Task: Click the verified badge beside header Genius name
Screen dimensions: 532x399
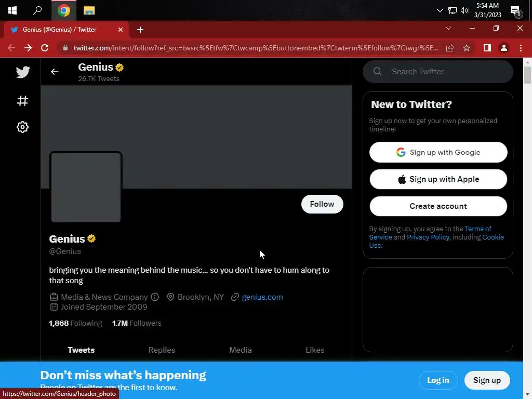Action: coord(119,68)
